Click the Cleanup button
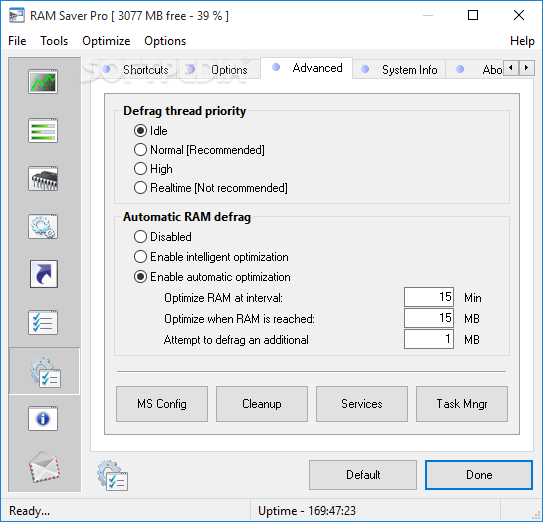The height and width of the screenshot is (522, 543). tap(262, 404)
